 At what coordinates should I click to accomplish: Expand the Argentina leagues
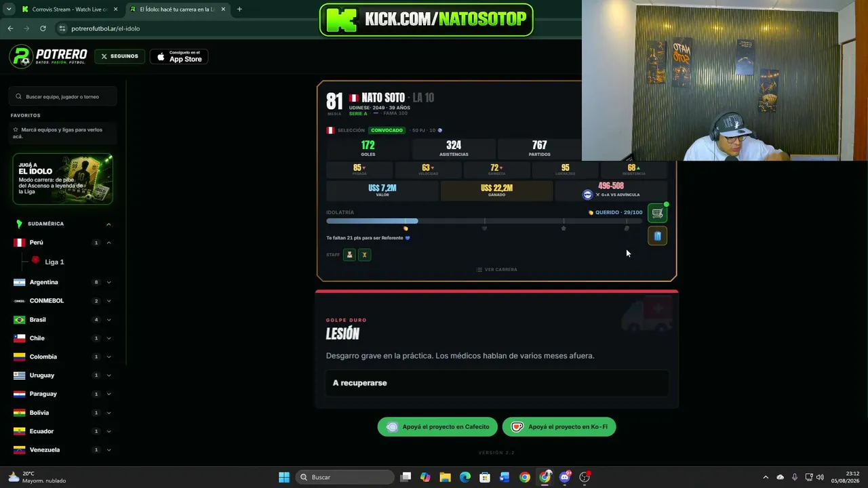[x=108, y=282]
